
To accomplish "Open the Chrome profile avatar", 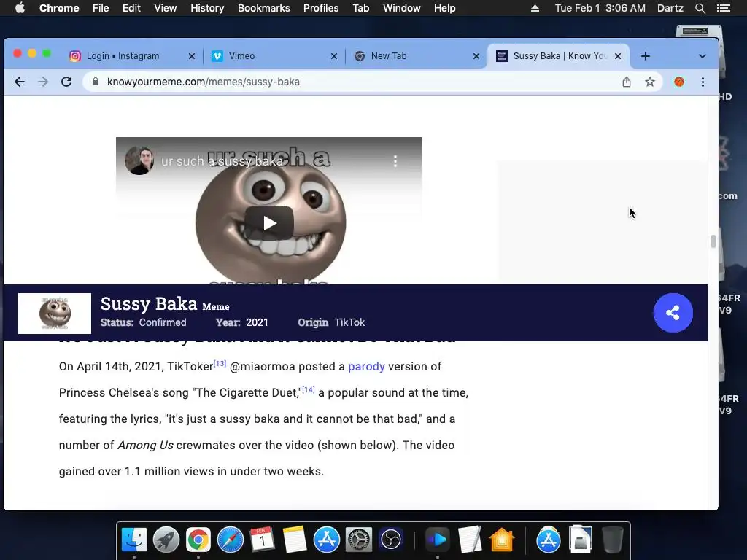I will [679, 82].
